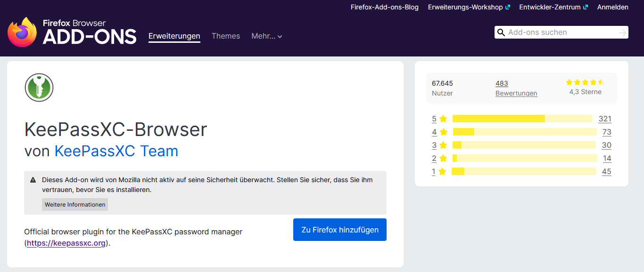
Task: Open the KeePassXC Team author link
Action: (116, 151)
